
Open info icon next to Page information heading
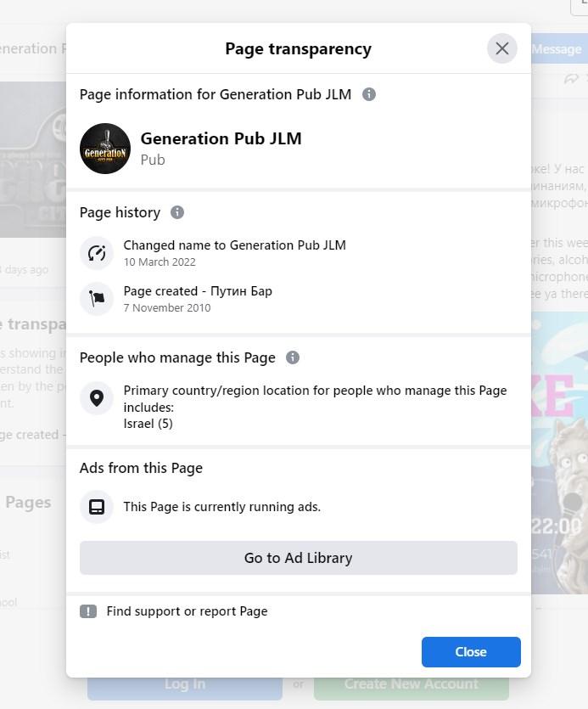(x=369, y=94)
